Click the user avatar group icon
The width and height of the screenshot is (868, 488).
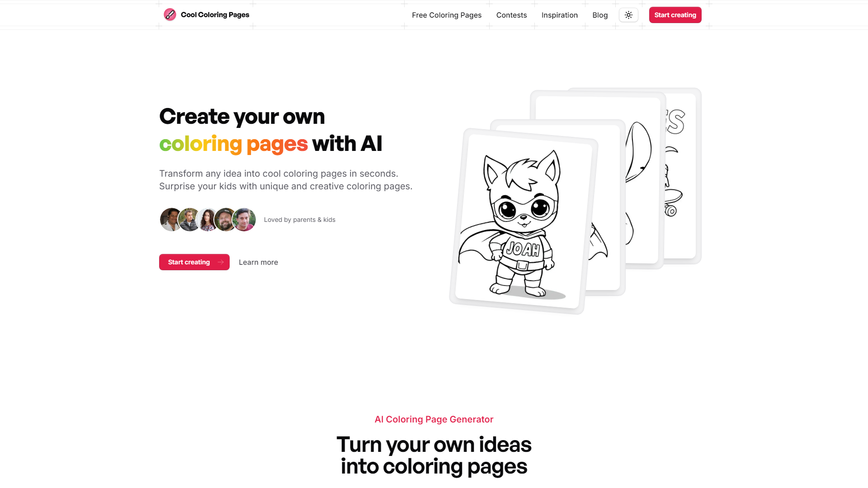click(x=208, y=220)
